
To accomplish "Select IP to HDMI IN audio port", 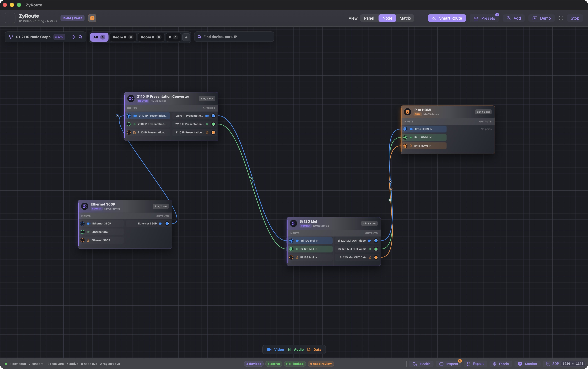I will [405, 137].
